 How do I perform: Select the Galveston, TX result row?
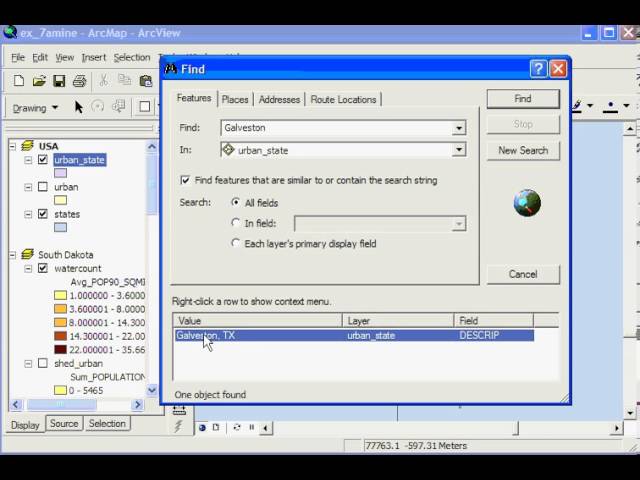(354, 336)
